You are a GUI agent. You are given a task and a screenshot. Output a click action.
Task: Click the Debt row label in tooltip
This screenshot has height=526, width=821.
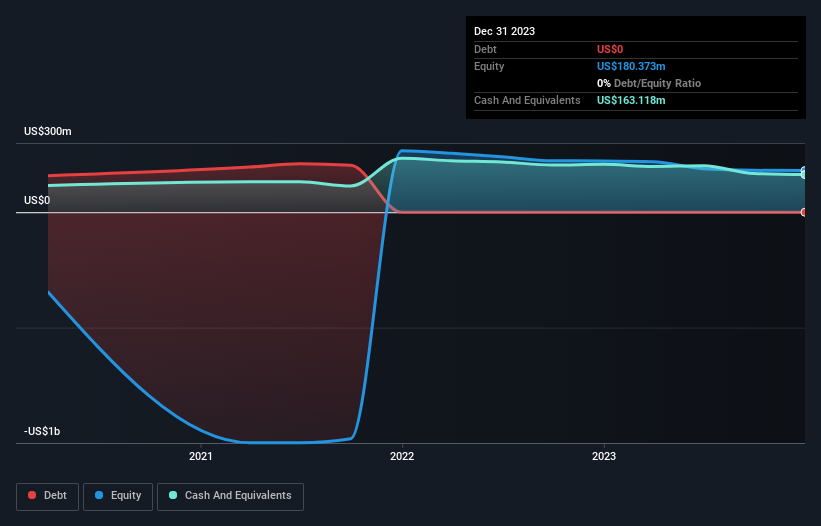click(x=485, y=49)
